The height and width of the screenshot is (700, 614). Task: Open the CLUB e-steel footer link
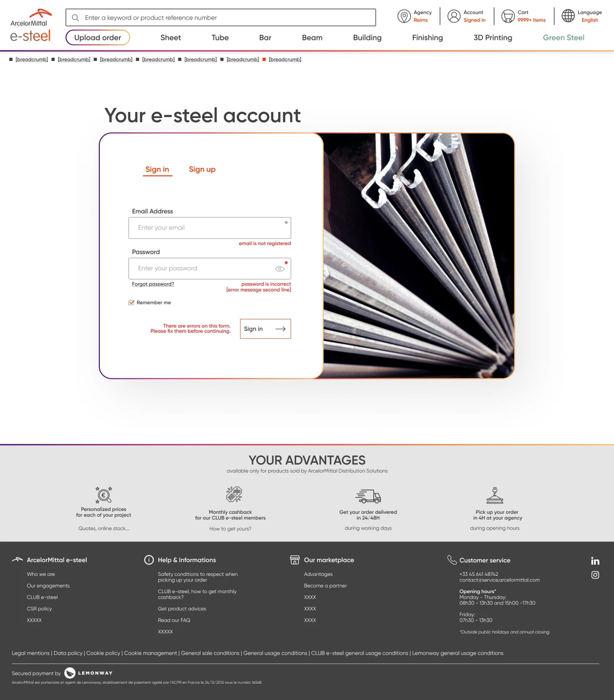(42, 597)
